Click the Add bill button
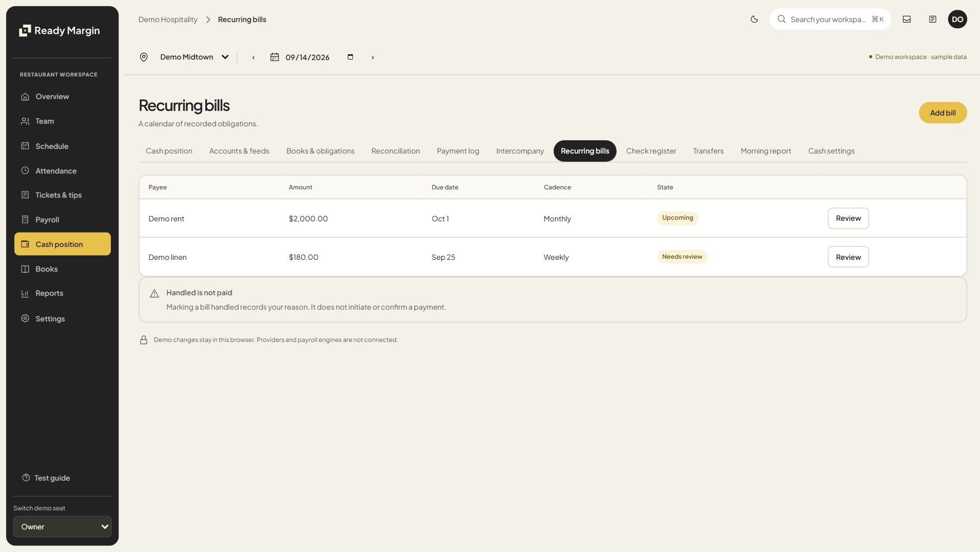The width and height of the screenshot is (980, 552). (943, 113)
